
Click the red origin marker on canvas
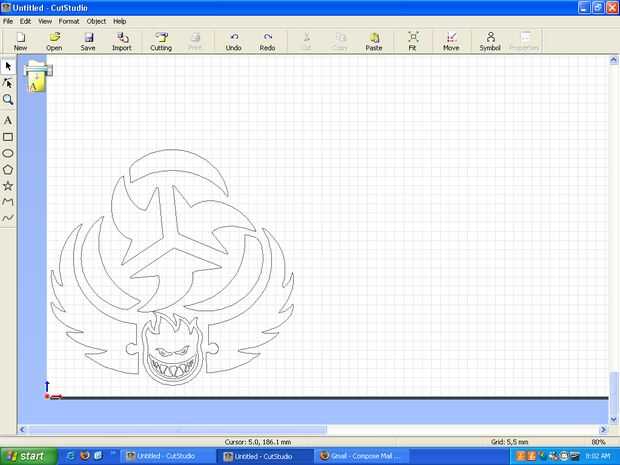tap(47, 396)
